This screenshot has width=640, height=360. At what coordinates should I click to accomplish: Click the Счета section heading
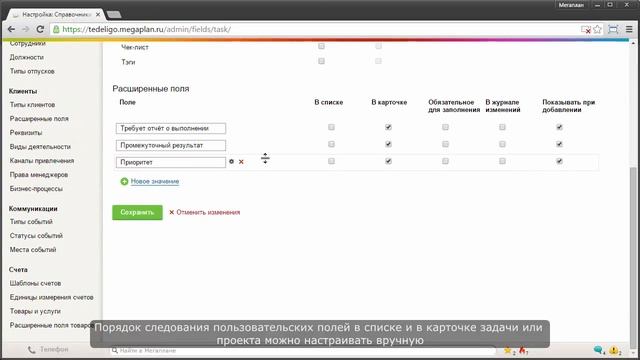[x=18, y=269]
